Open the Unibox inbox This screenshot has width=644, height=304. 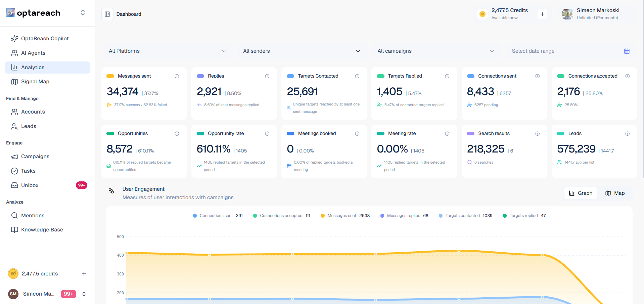pos(47,185)
